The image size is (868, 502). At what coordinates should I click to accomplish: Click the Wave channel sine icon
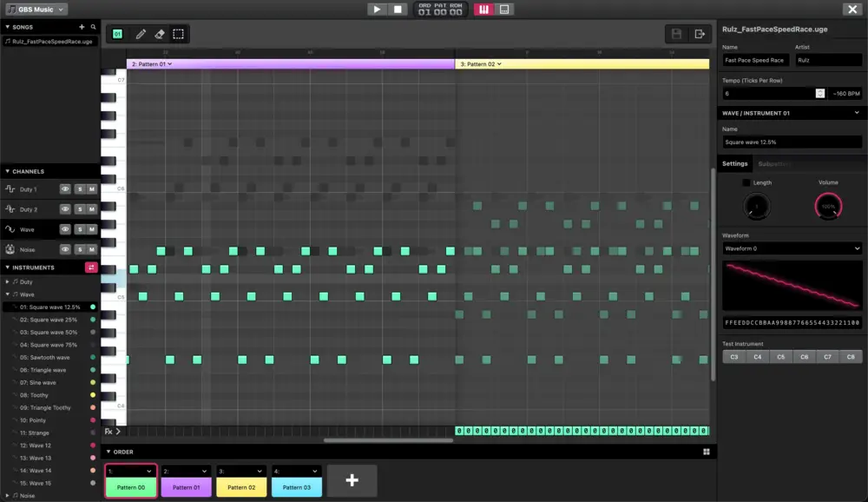click(10, 228)
